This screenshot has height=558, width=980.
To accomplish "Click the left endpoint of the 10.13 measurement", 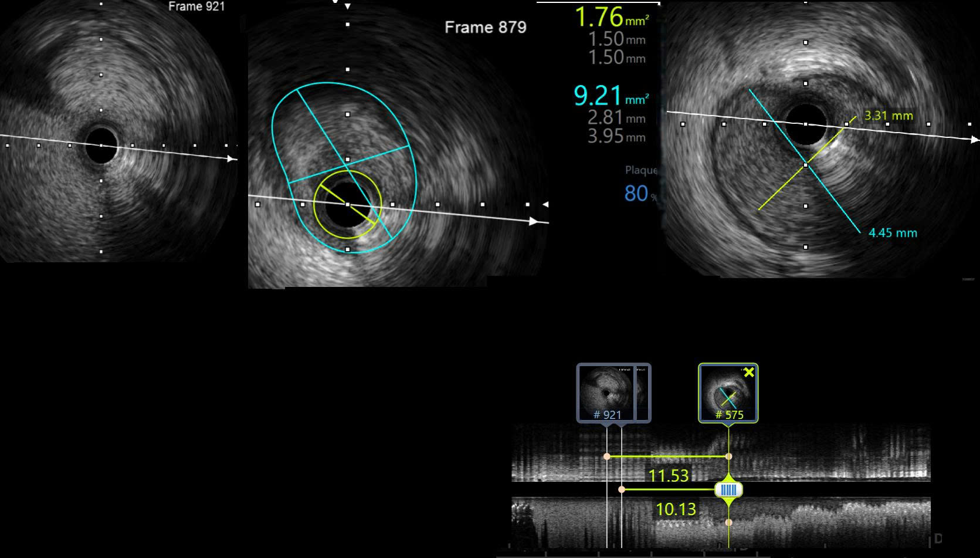I will [622, 489].
